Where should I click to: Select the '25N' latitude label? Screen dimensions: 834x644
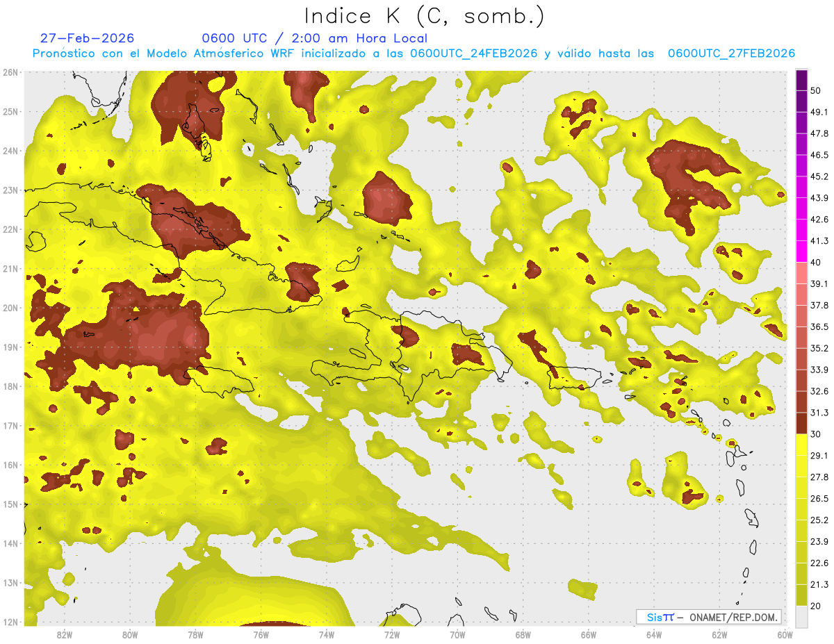click(10, 111)
